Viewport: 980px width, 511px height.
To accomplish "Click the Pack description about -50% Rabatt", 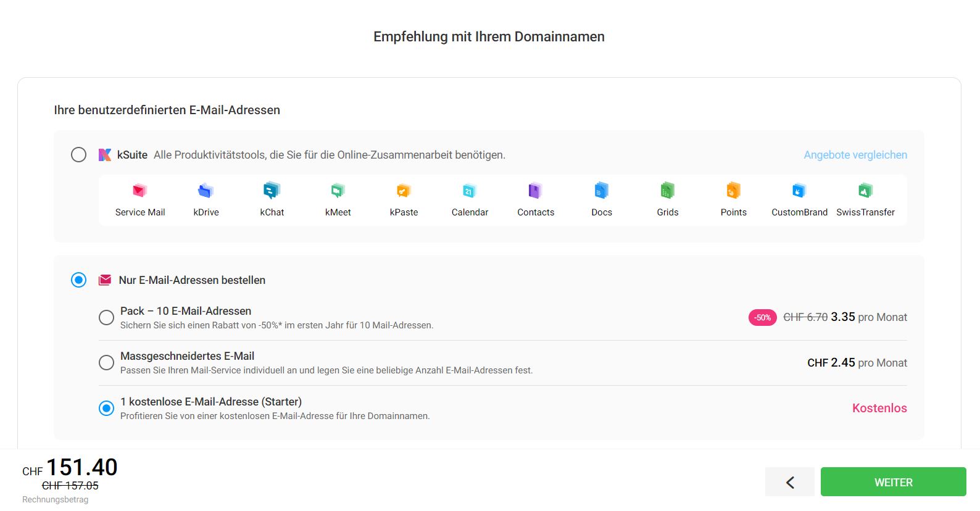I will click(276, 325).
